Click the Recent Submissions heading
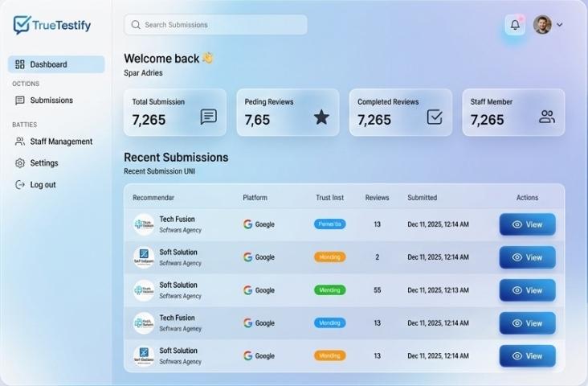Screen dimensions: 588x386 point(176,158)
